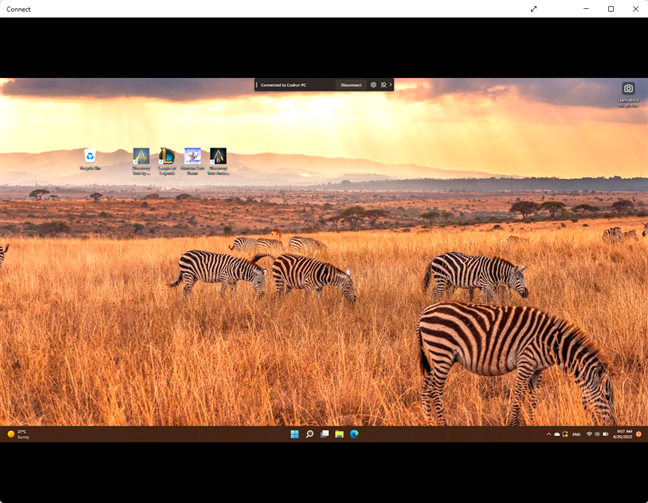The width and height of the screenshot is (648, 503).
Task: Open taskbar Search magnifier icon
Action: click(x=310, y=434)
